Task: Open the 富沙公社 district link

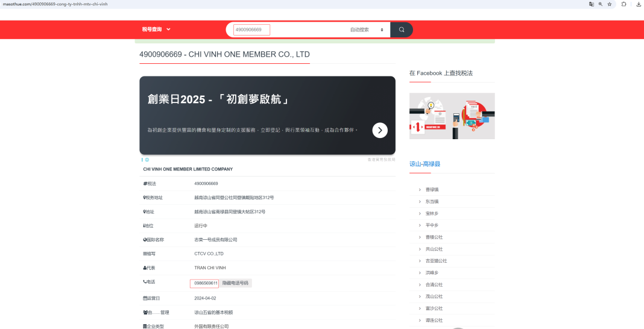Action: pos(434,308)
